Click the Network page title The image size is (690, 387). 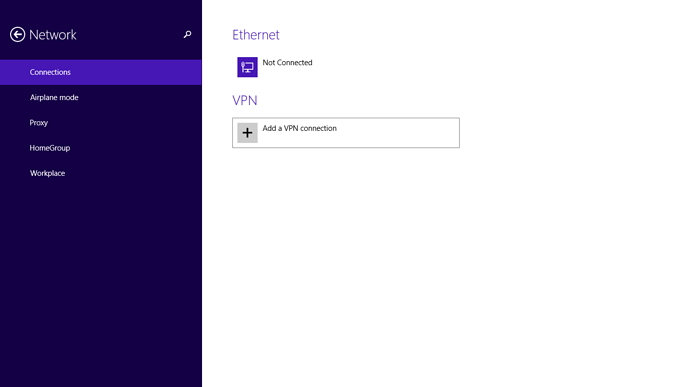pyautogui.click(x=52, y=35)
